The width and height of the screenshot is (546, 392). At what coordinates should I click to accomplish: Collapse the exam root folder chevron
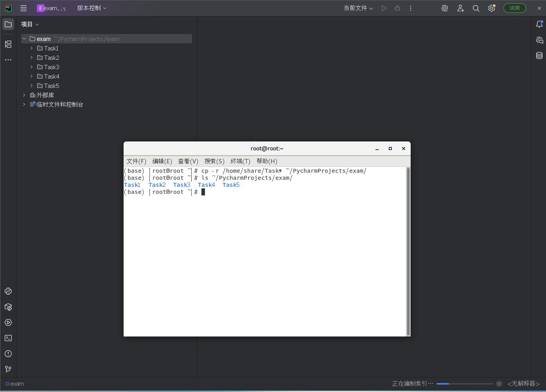(24, 39)
